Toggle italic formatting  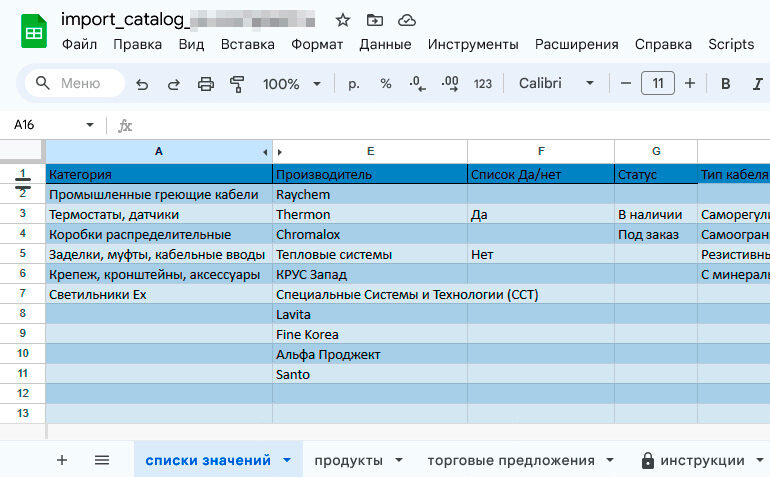(758, 84)
